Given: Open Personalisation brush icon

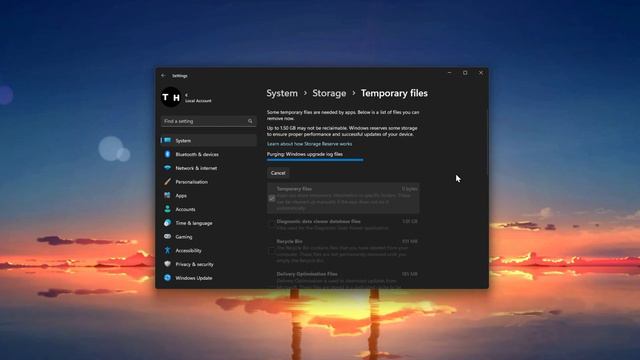Looking at the screenshot, I should click(x=167, y=182).
